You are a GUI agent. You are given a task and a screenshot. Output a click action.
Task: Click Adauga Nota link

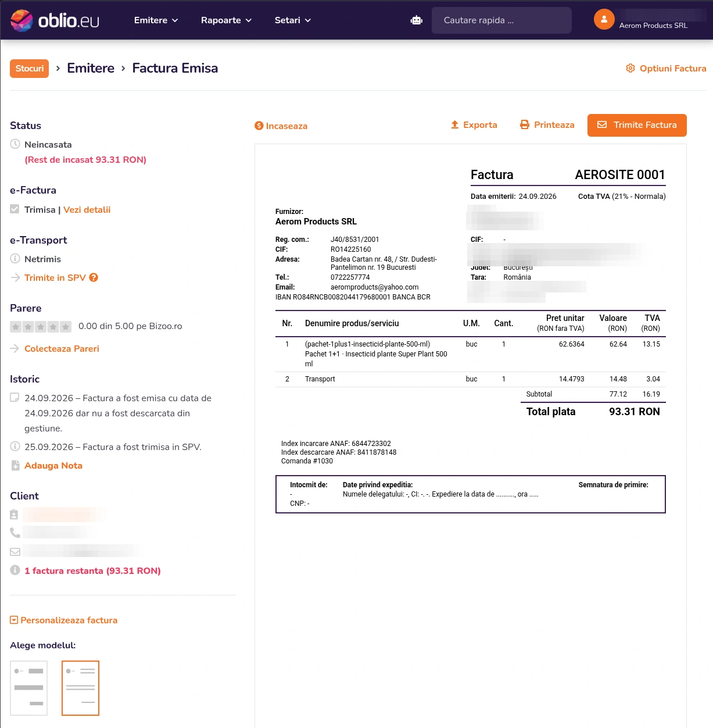pyautogui.click(x=53, y=465)
